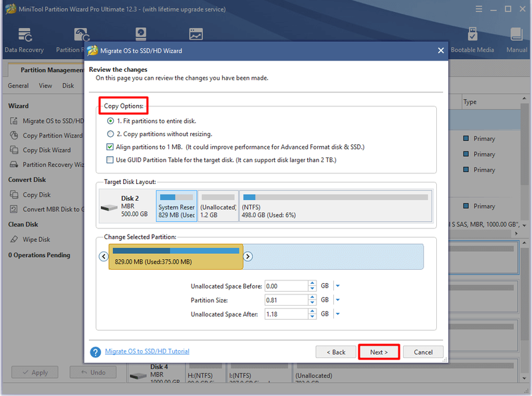The height and width of the screenshot is (396, 532).
Task: Open Migrate OS to SSD/HD Tutorial link
Action: [x=147, y=351]
